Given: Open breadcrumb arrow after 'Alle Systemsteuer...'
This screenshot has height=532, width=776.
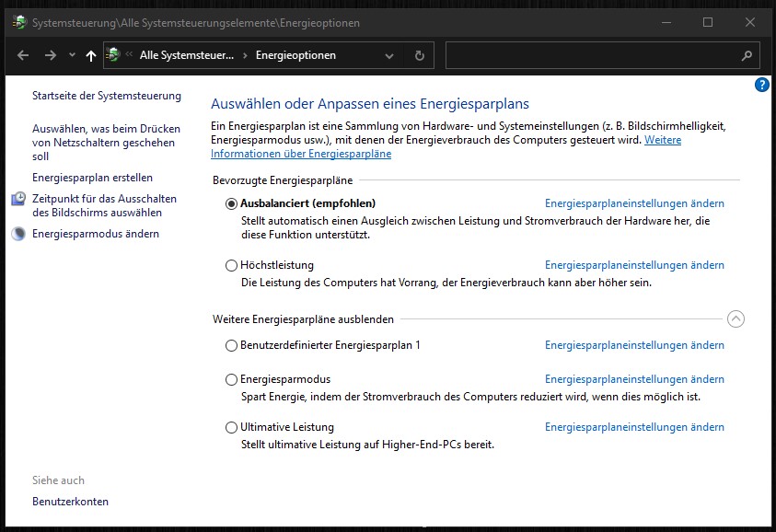Looking at the screenshot, I should pyautogui.click(x=245, y=55).
